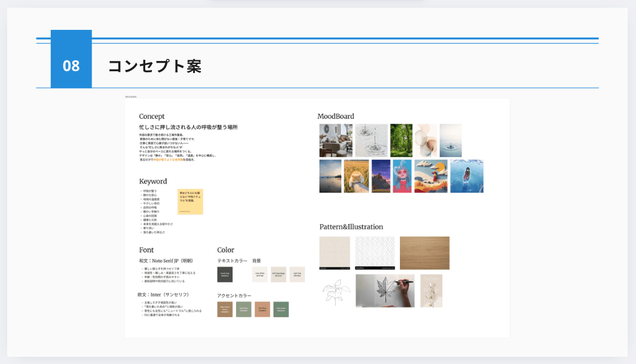636x364 pixels.
Task: Select the olive green accent color swatch
Action: [244, 308]
